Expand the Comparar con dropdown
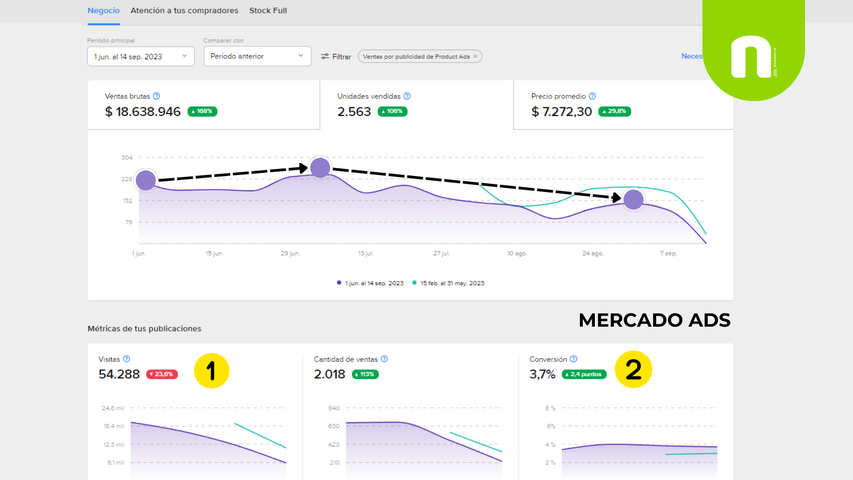 tap(257, 56)
